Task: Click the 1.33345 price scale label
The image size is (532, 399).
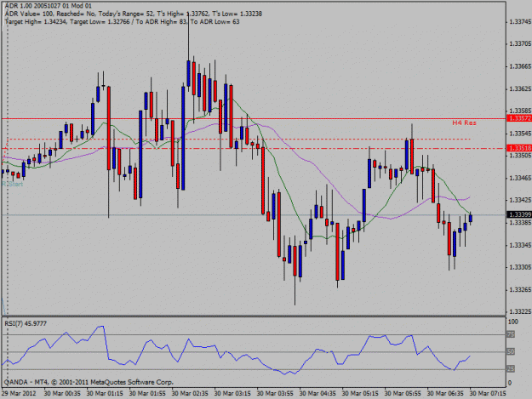Action: pyautogui.click(x=520, y=245)
